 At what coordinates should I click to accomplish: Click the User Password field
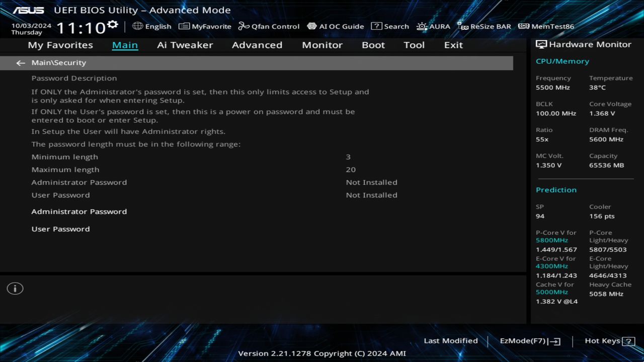click(x=60, y=229)
